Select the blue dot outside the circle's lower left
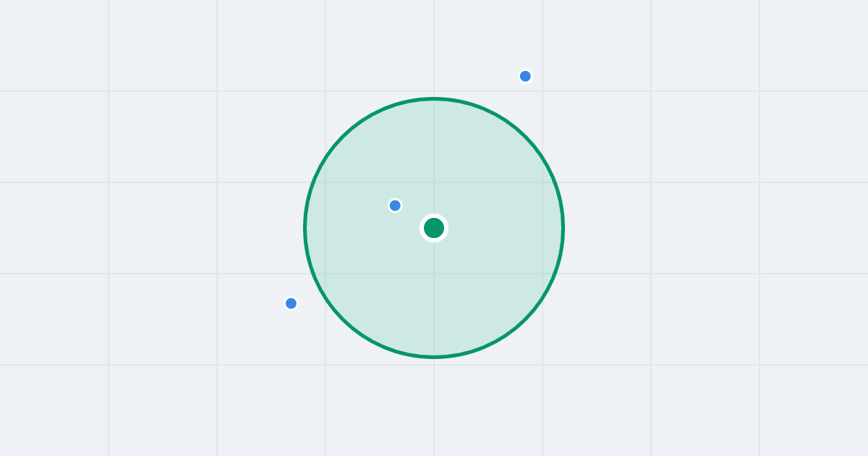 (x=291, y=303)
